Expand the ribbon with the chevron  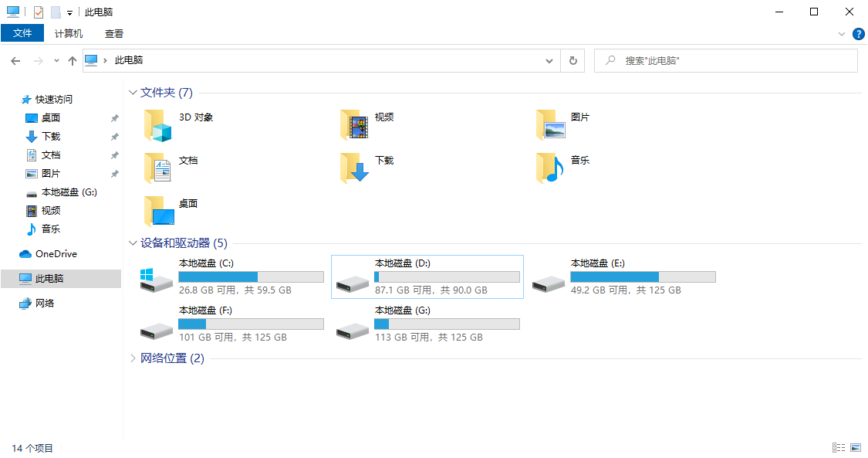(842, 34)
